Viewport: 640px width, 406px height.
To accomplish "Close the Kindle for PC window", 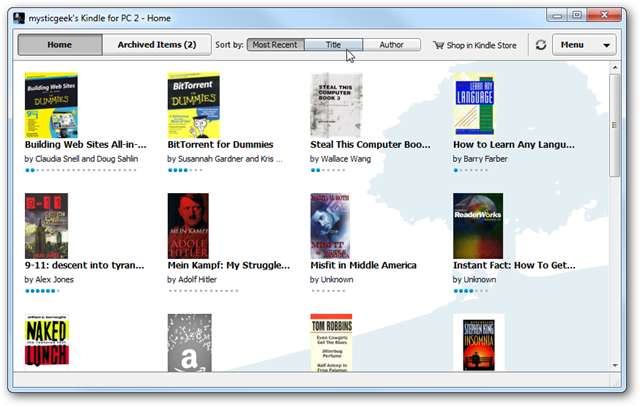I will (x=604, y=16).
